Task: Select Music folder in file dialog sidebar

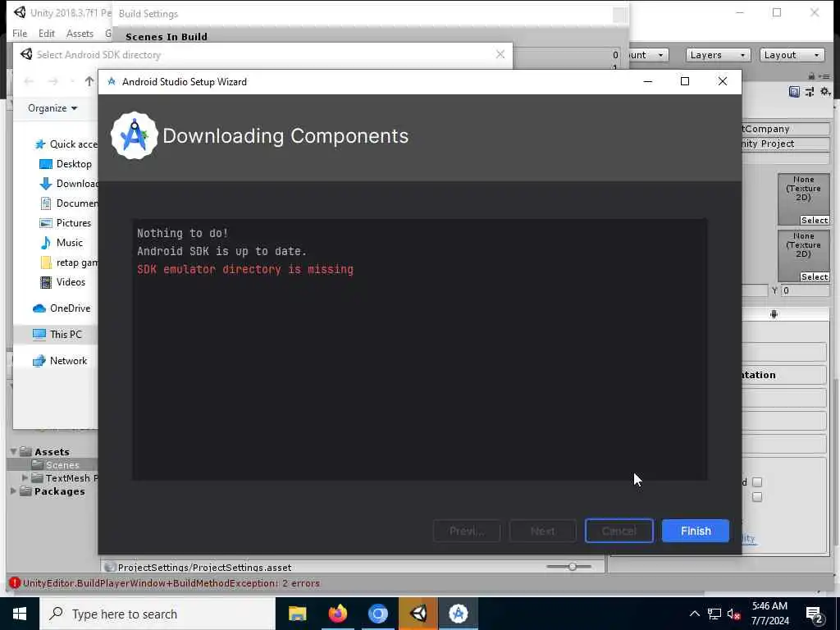Action: coord(62,243)
